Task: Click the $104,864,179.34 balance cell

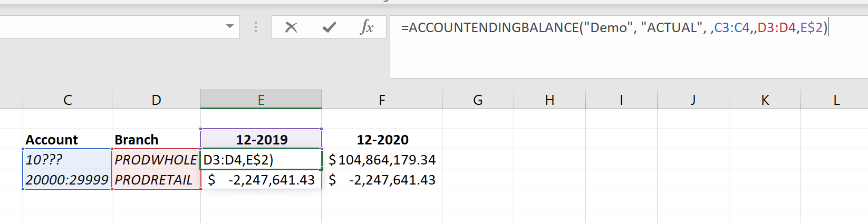Action: click(382, 160)
